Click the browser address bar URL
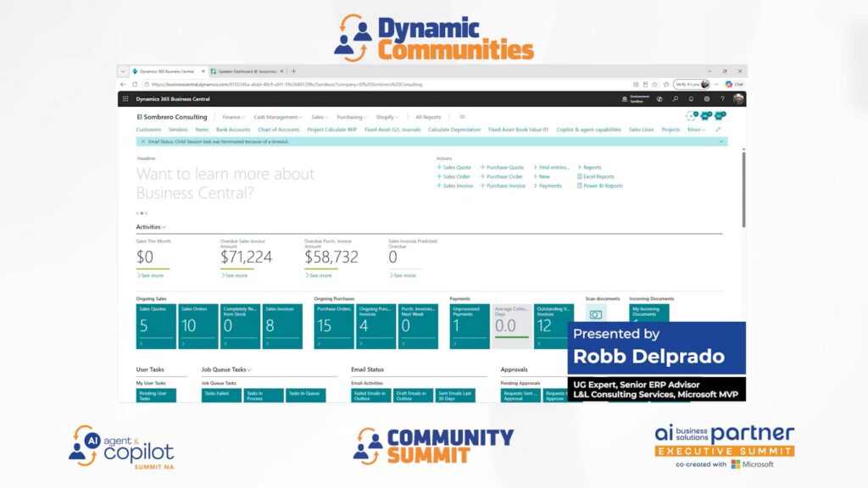Viewport: 868px width, 488px height. click(x=287, y=85)
